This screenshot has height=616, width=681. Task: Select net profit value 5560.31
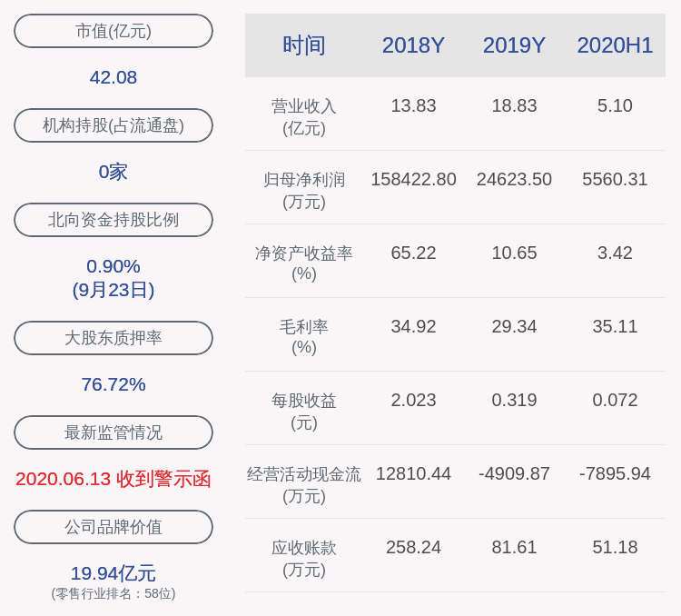pos(615,179)
